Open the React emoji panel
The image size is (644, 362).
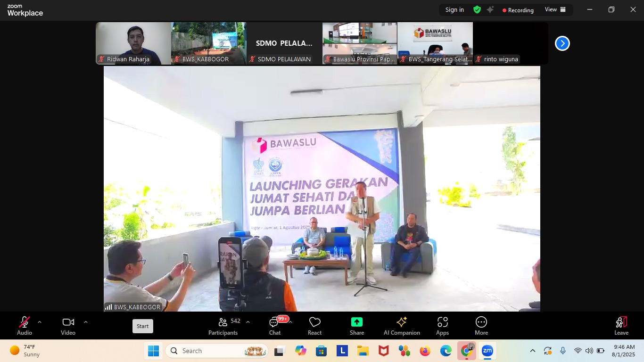point(314,326)
